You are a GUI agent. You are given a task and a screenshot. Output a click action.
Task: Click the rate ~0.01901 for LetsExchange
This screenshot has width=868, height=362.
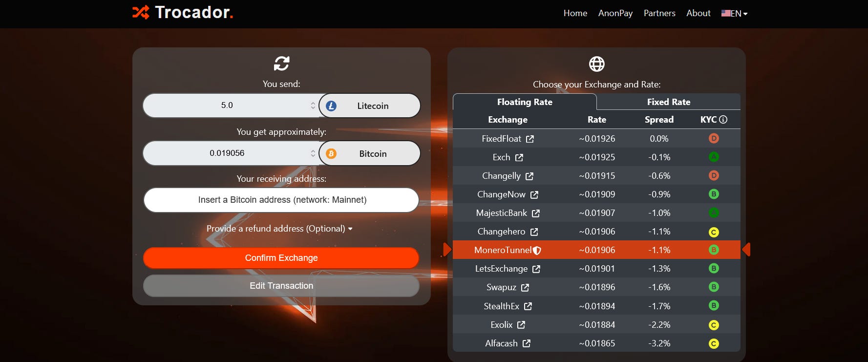pos(597,269)
